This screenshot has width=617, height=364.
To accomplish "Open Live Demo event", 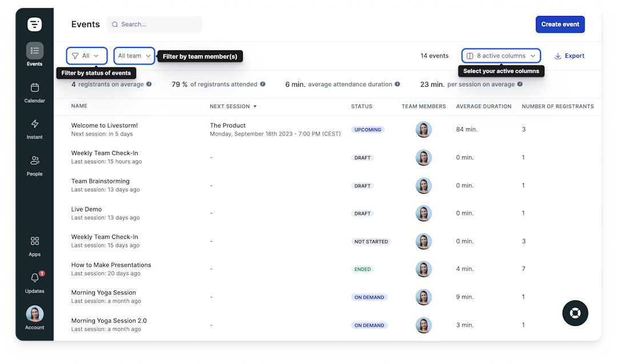I will pos(86,209).
